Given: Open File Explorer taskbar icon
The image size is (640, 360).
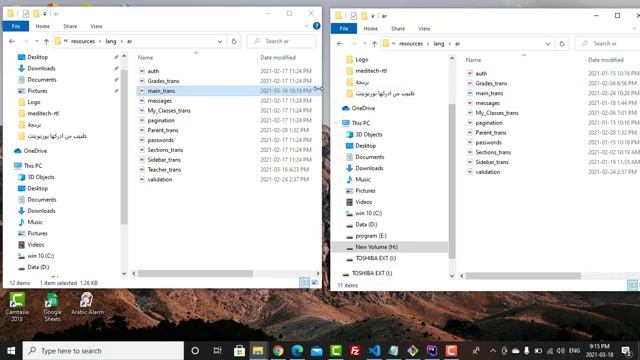Looking at the screenshot, I should point(258,351).
